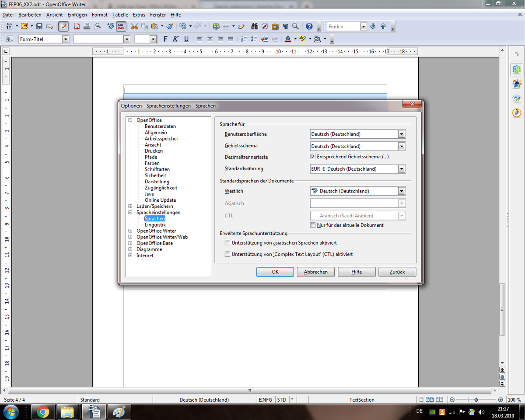Select Linguistik in options tree

coord(155,224)
